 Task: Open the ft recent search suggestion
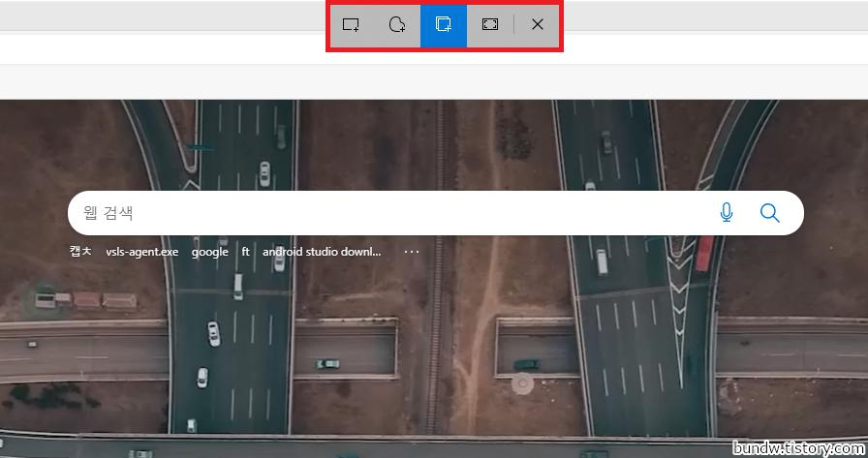246,252
